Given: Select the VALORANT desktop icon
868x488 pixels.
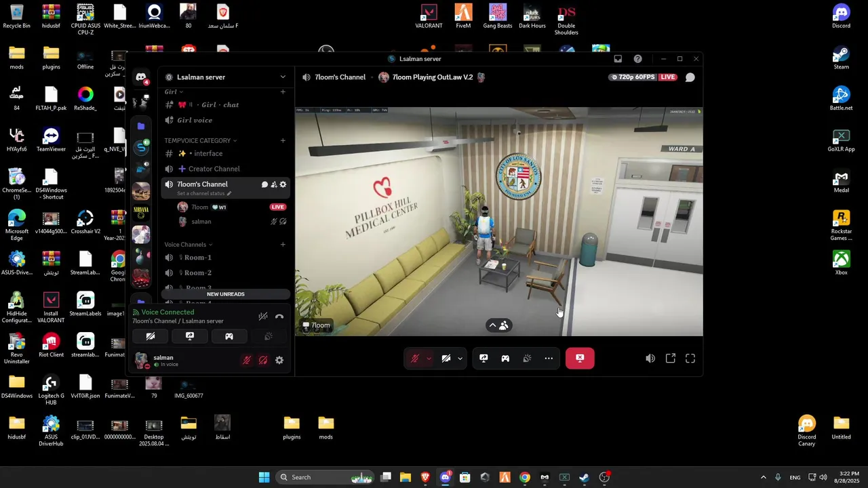Looking at the screenshot, I should (429, 16).
